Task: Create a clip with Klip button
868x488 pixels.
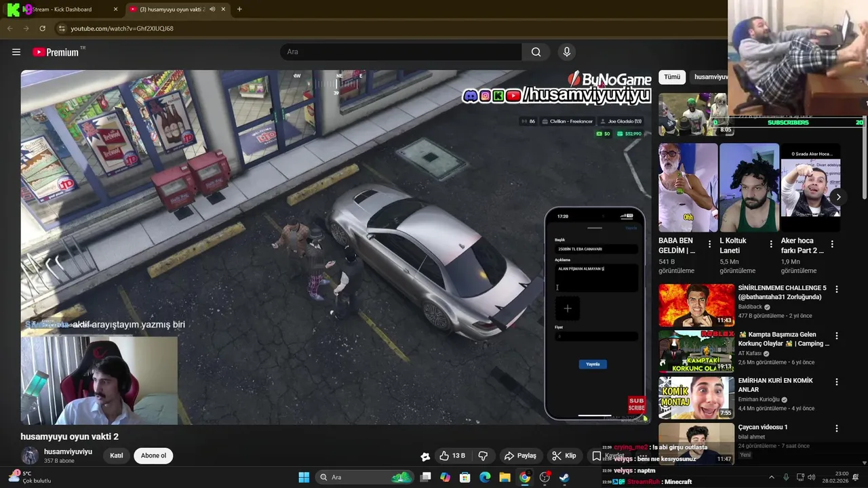Action: (x=564, y=455)
